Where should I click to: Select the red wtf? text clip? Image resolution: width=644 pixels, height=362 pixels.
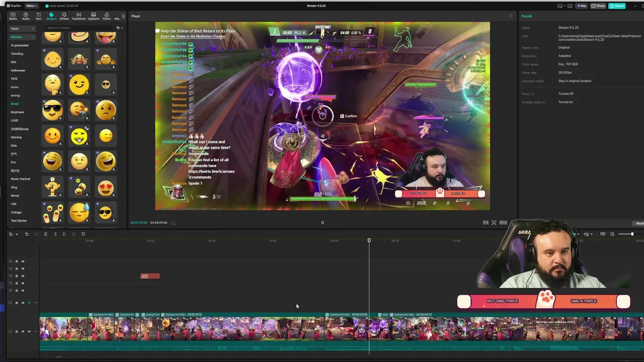point(150,276)
